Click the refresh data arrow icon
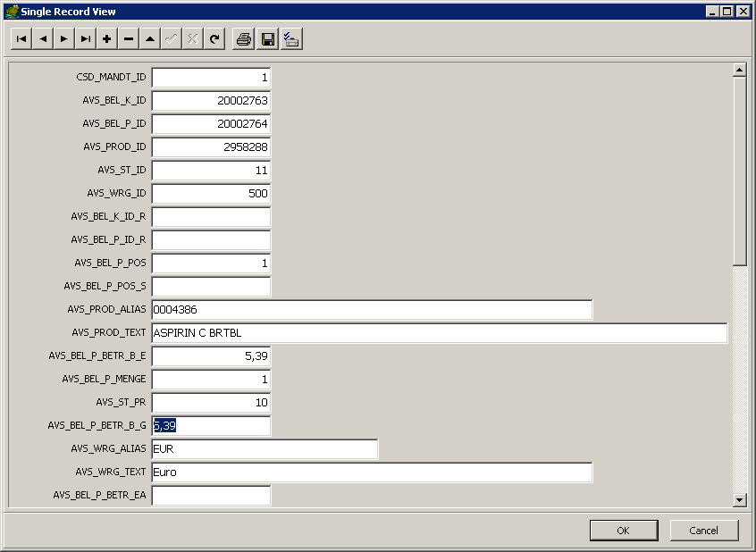This screenshot has width=756, height=552. [214, 39]
